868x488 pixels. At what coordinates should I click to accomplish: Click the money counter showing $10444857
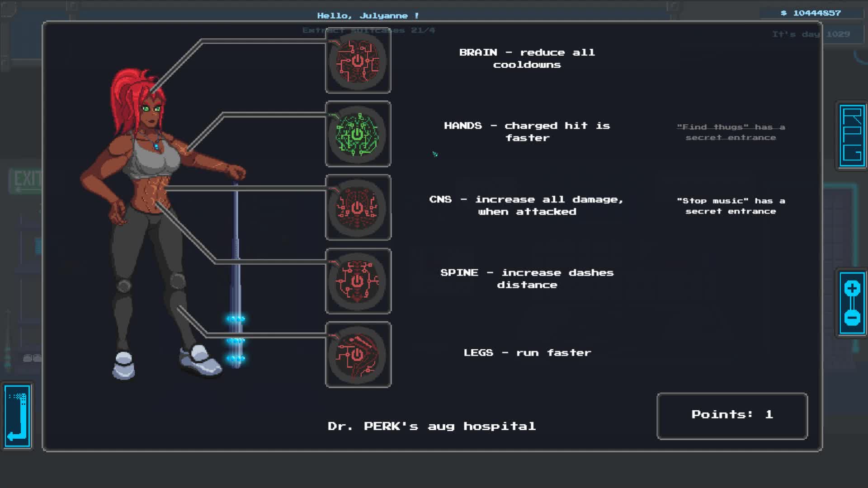click(810, 13)
